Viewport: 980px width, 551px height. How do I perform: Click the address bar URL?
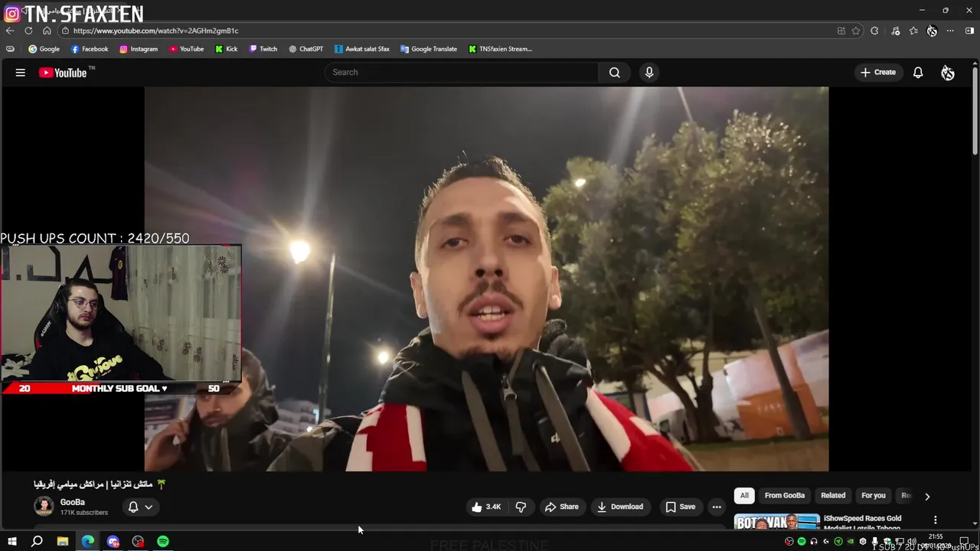[x=155, y=31]
